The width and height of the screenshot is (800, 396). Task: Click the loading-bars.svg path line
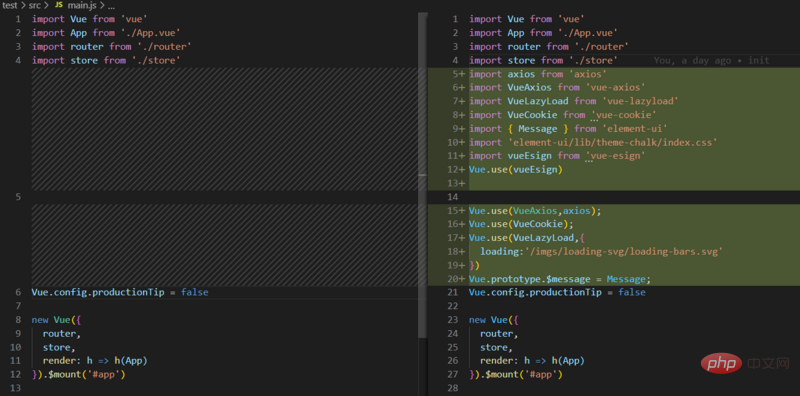(x=602, y=252)
